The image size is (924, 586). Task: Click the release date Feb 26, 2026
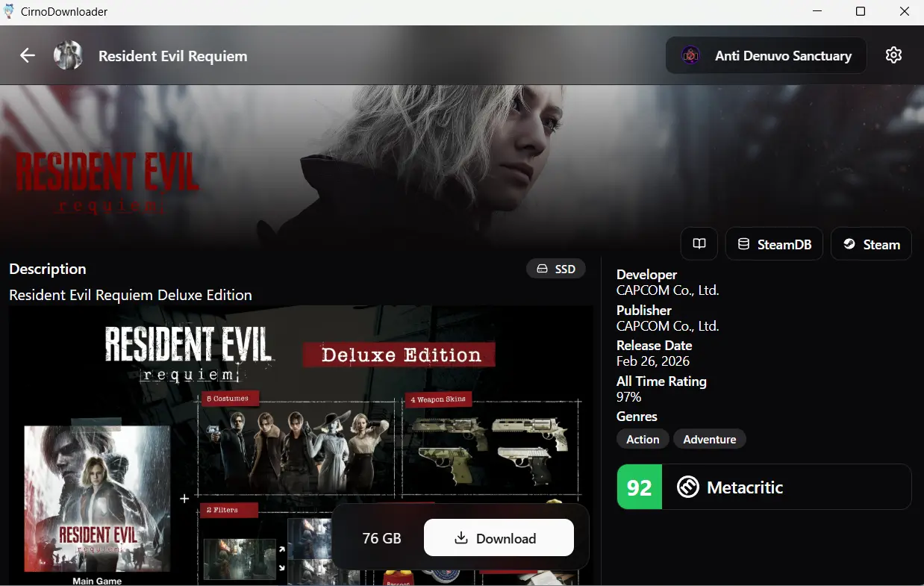(654, 361)
